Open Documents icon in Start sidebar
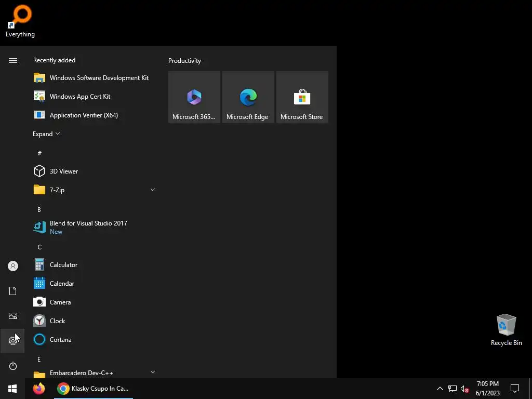Screen dimensions: 532x399 click(x=12, y=291)
